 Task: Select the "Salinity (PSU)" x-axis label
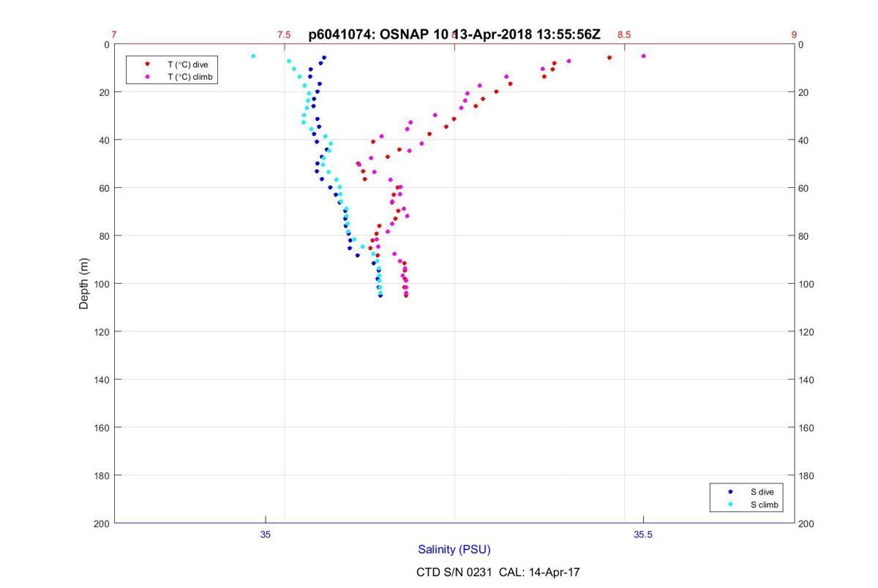pos(454,549)
